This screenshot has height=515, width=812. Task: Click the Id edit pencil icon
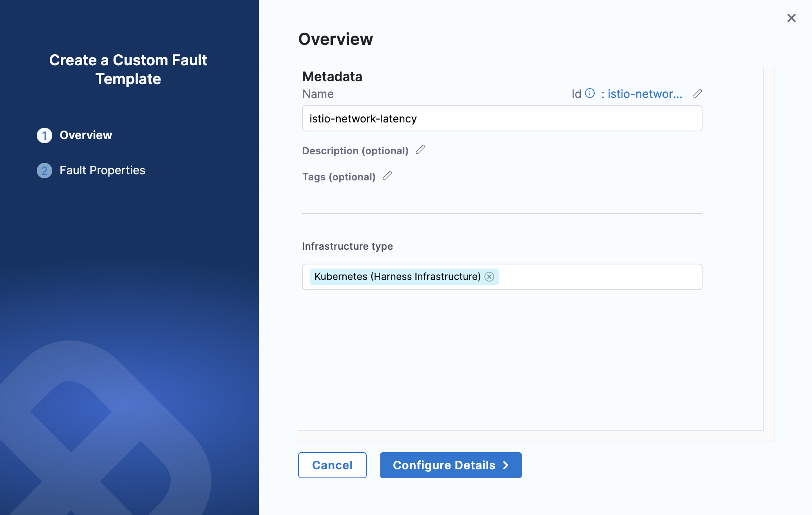697,94
